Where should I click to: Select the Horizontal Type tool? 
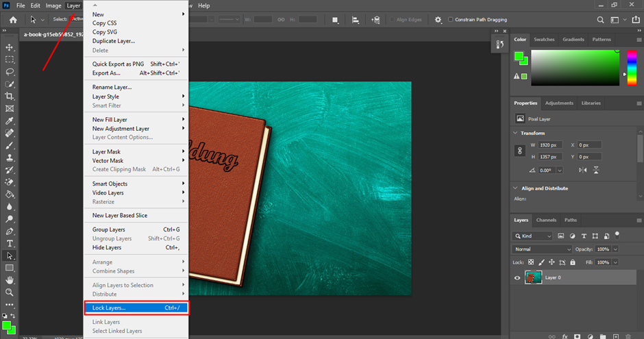point(10,243)
